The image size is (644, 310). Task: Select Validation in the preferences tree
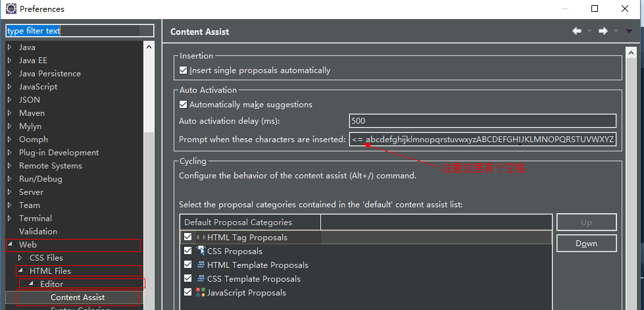point(37,232)
